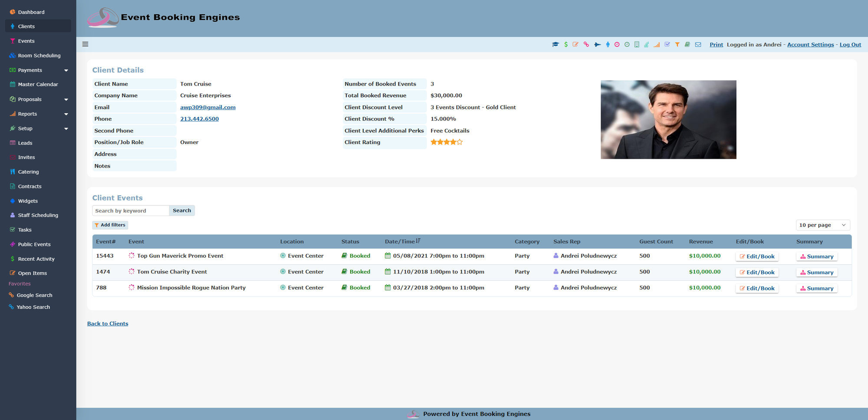The image size is (868, 420).
Task: Open Yahoo Search favorite link
Action: tap(33, 307)
